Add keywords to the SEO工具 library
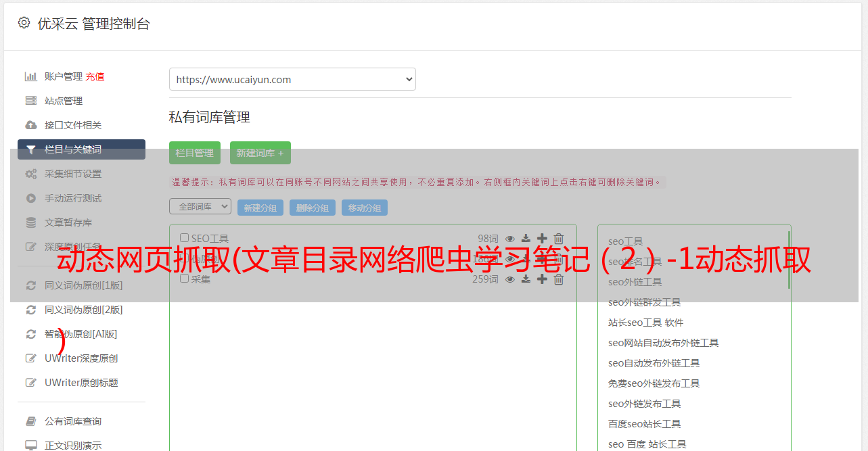The width and height of the screenshot is (868, 451). pyautogui.click(x=542, y=239)
